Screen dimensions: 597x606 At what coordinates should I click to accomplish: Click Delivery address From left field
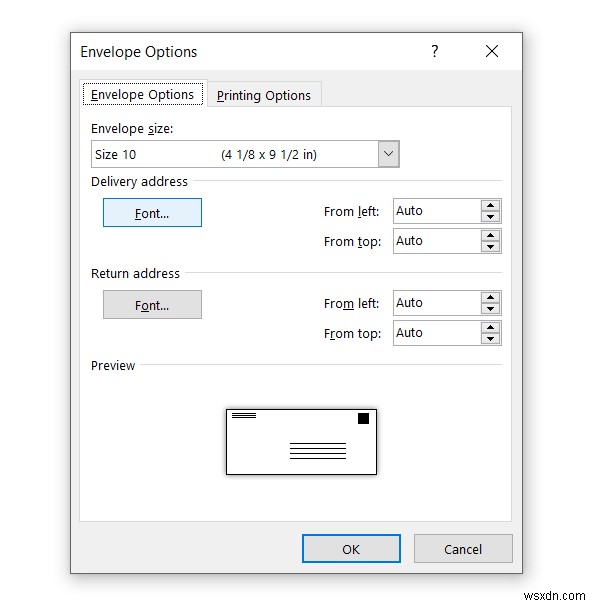point(437,211)
